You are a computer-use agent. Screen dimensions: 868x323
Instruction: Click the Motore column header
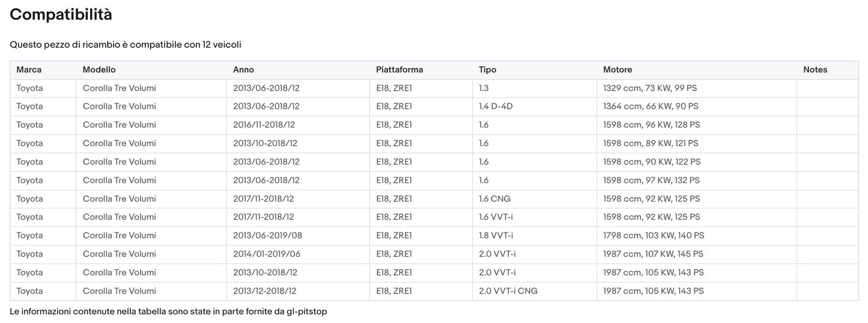[x=618, y=70]
